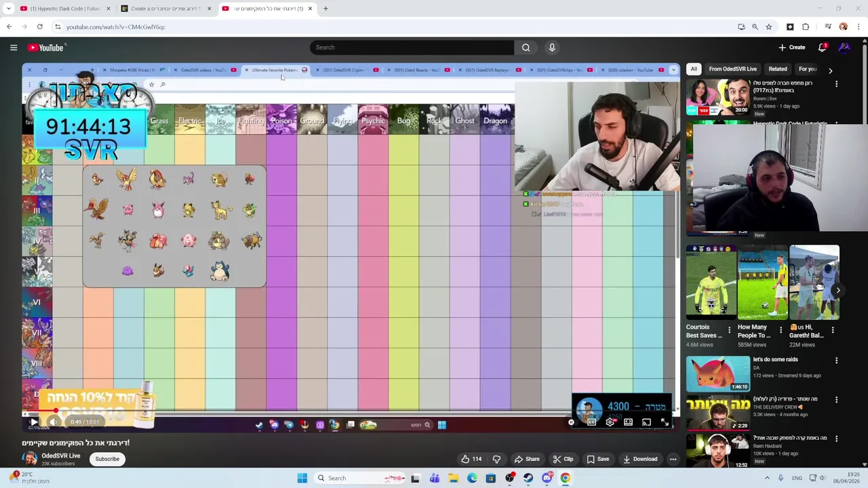This screenshot has height=488, width=868.
Task: Open options for the Raen Hasbani video
Action: 836,439
